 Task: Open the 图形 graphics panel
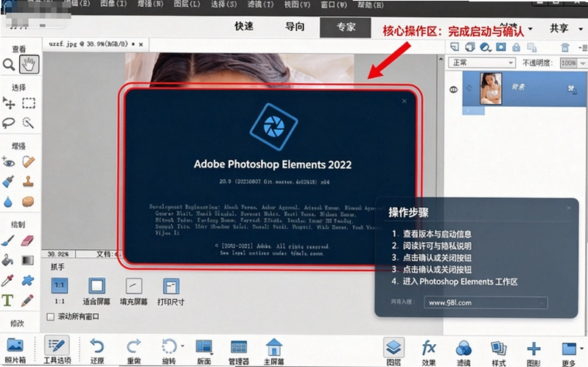click(533, 352)
